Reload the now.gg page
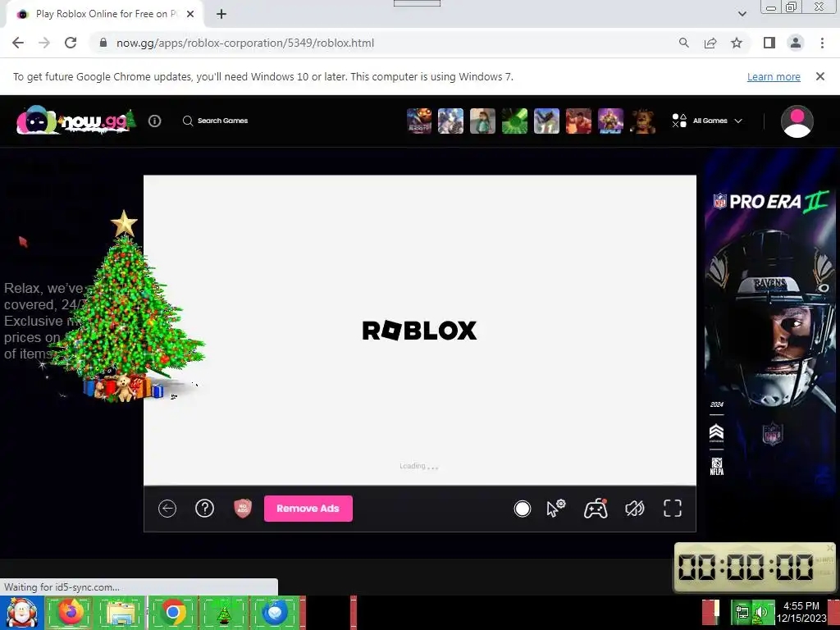Viewport: 840px width, 630px height. (x=71, y=43)
